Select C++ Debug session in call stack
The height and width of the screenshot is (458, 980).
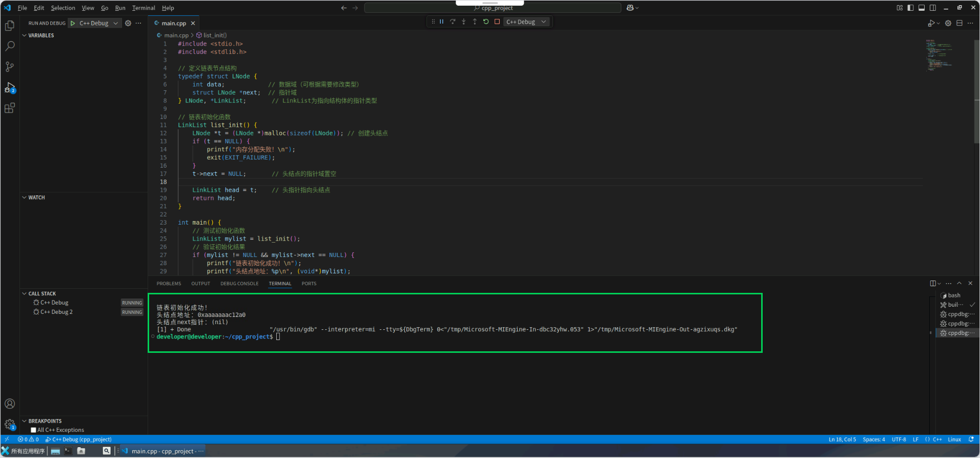coord(54,303)
